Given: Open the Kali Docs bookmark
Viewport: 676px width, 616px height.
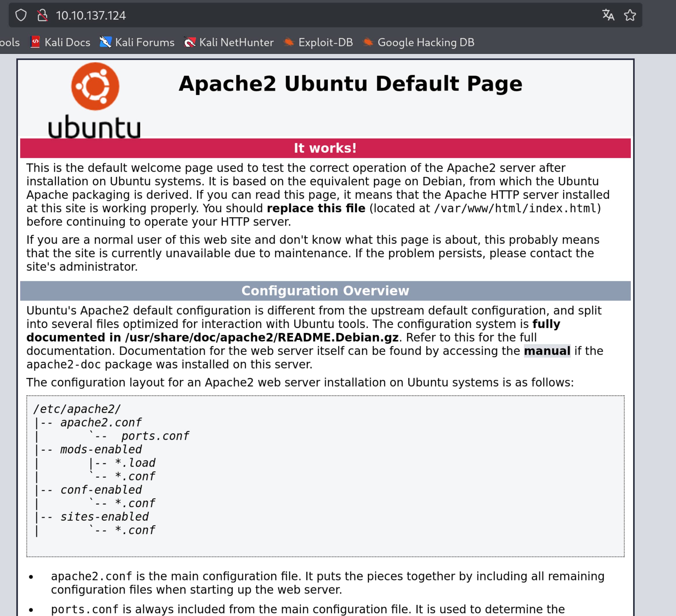Looking at the screenshot, I should coord(67,42).
